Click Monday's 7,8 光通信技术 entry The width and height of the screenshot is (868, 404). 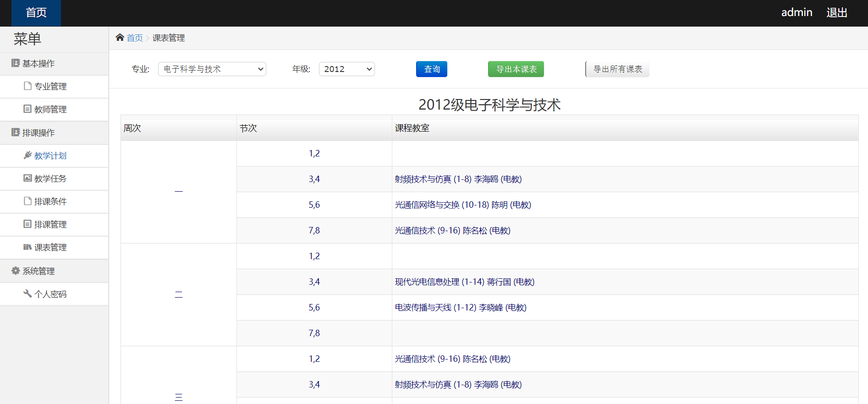point(453,231)
